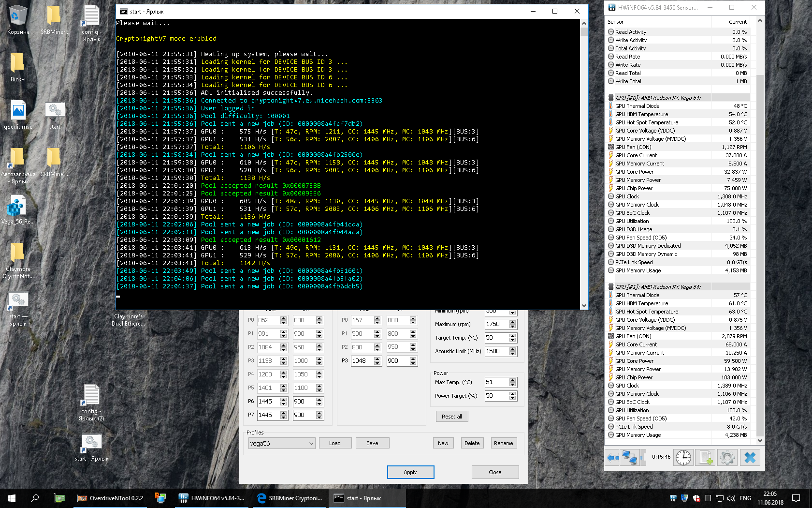Open Recycle Bin Корзина desktop icon
Screen dimensions: 812x508
pos(18,20)
